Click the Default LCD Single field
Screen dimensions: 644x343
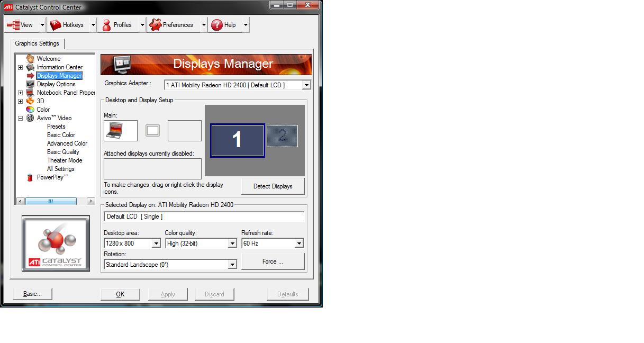click(x=204, y=216)
